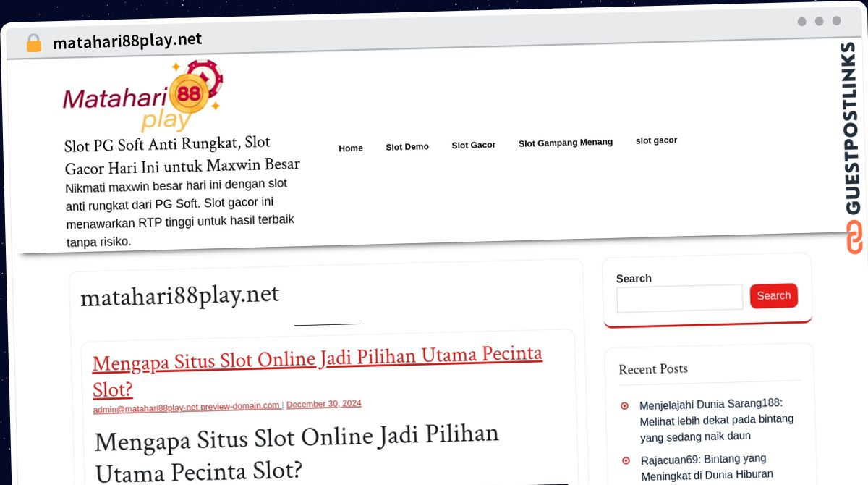This screenshot has width=868, height=485.
Task: Go to Slot Gacor capitalized menu item
Action: click(x=474, y=145)
